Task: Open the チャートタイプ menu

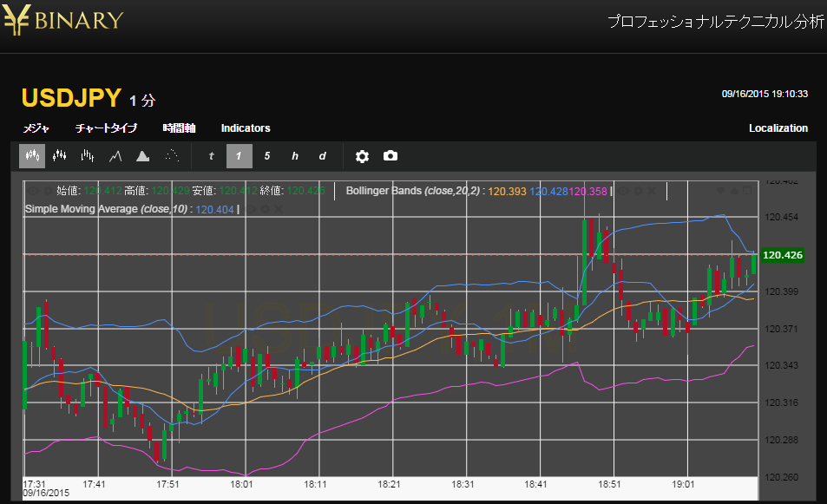Action: (106, 128)
